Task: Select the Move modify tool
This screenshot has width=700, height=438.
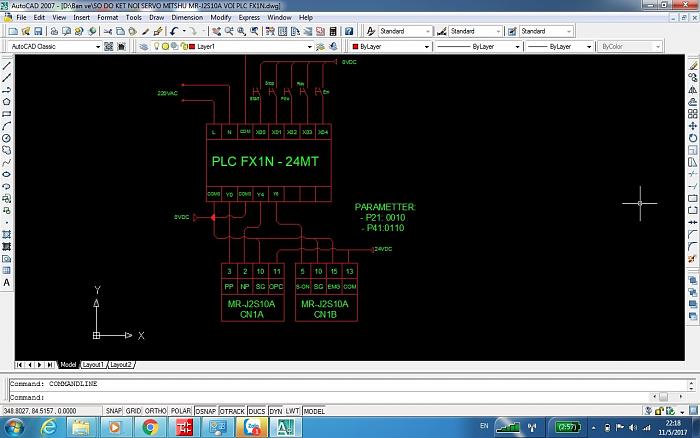Action: click(x=692, y=126)
